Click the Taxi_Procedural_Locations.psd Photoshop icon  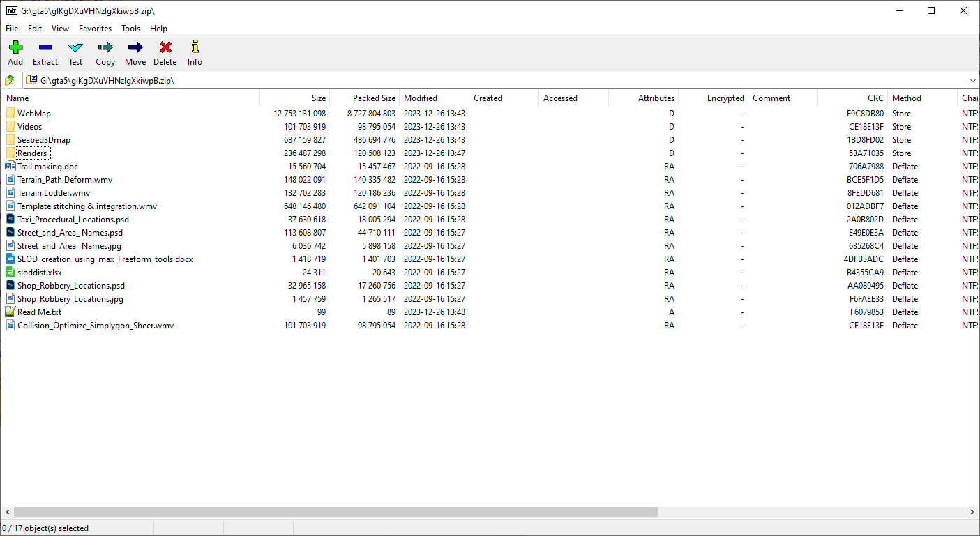click(x=10, y=219)
